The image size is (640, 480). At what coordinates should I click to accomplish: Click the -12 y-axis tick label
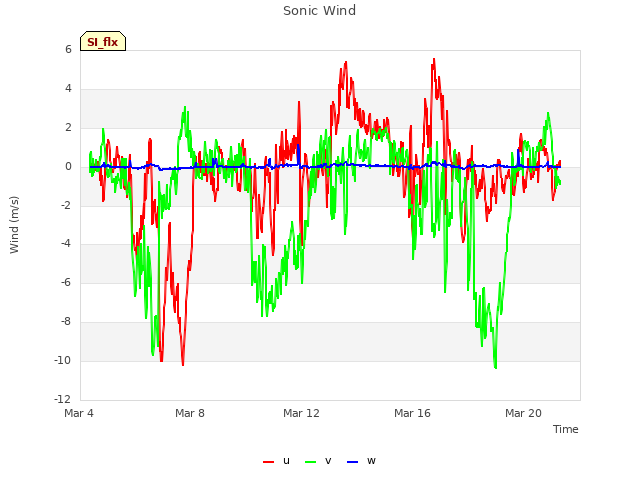point(62,399)
